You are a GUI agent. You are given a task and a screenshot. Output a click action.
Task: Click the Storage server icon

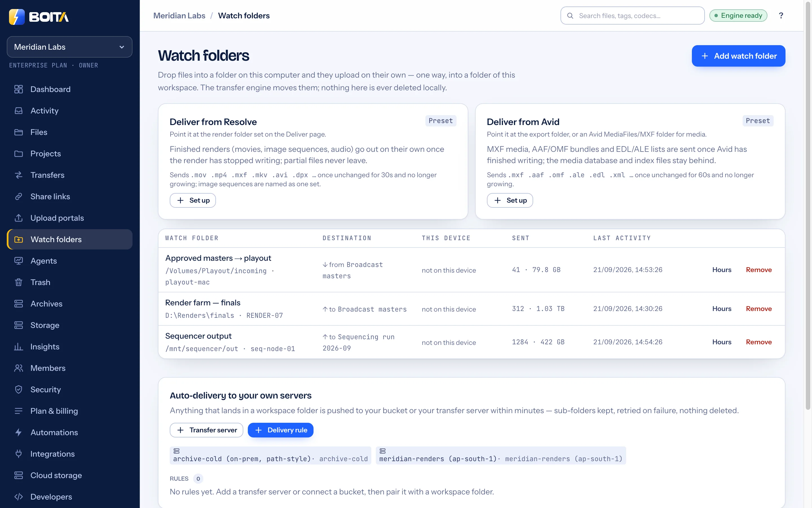click(18, 325)
